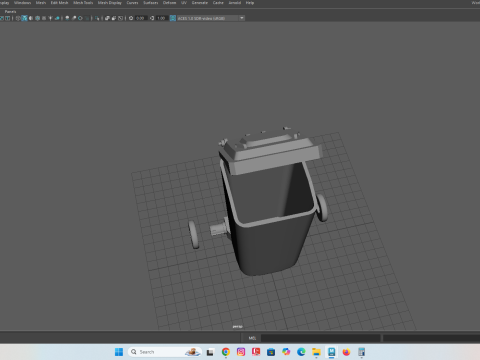Launch Firefox from the taskbar

[346, 352]
